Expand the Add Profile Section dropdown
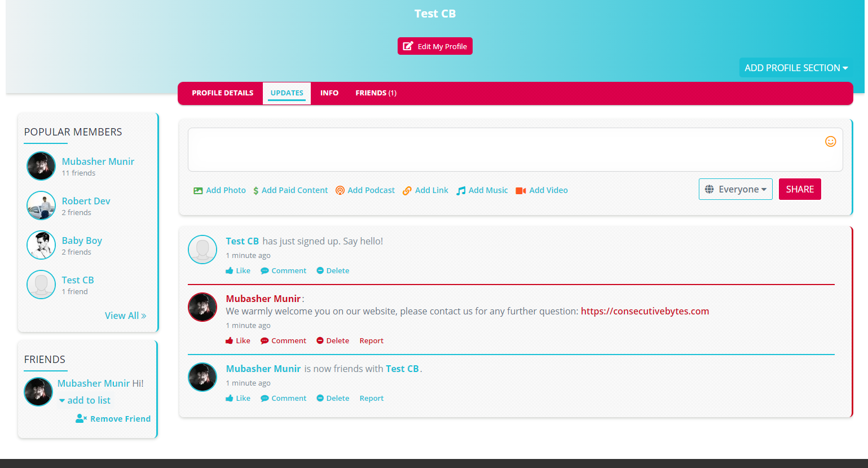The height and width of the screenshot is (468, 868). pyautogui.click(x=796, y=68)
